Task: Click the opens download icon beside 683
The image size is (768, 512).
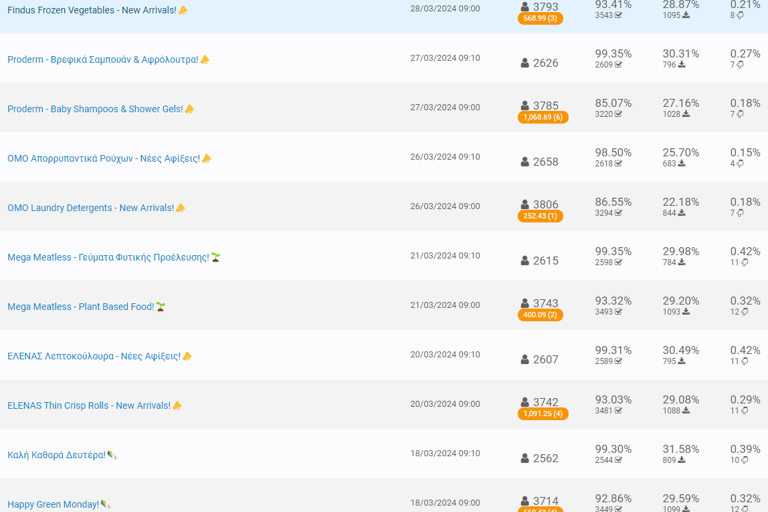Action: pos(682,164)
